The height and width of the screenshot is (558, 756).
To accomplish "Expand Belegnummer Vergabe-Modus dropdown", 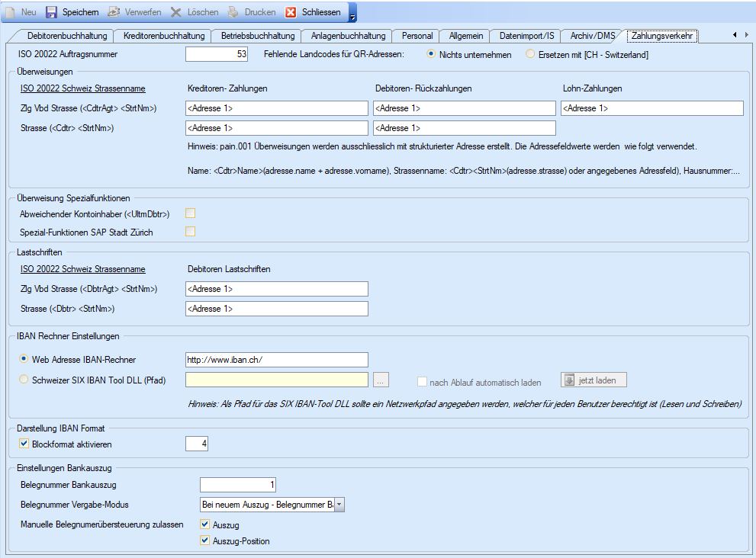I will tap(339, 505).
